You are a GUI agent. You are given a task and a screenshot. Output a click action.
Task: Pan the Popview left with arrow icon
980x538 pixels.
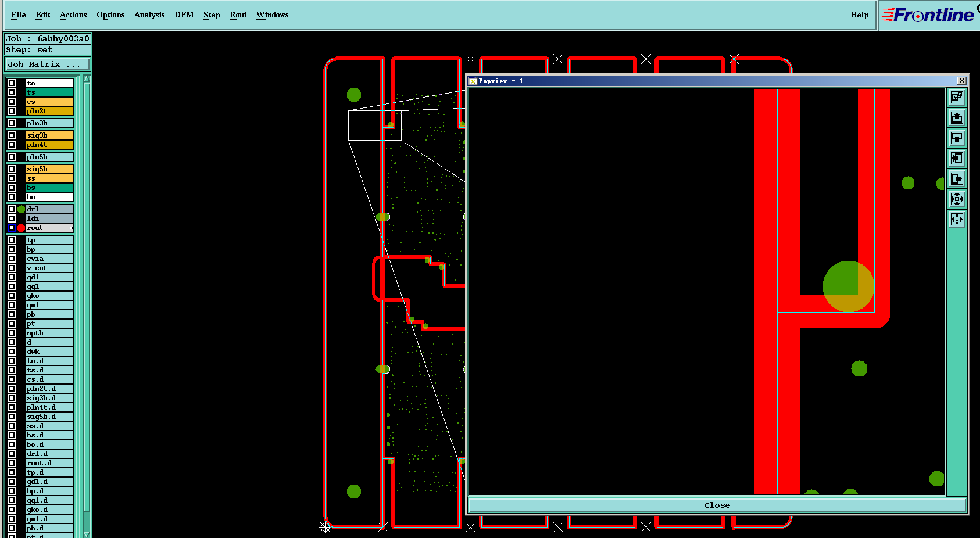pos(957,159)
